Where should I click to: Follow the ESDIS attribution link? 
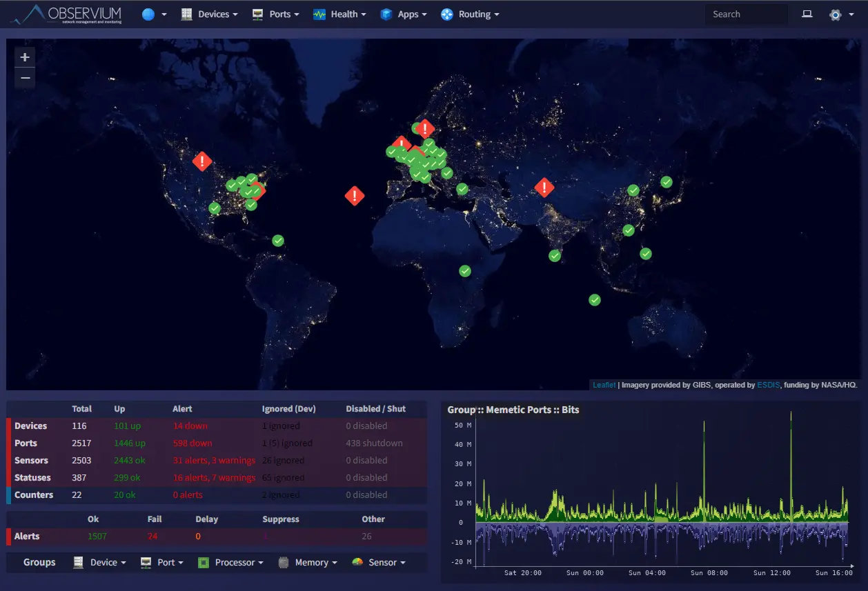[769, 385]
